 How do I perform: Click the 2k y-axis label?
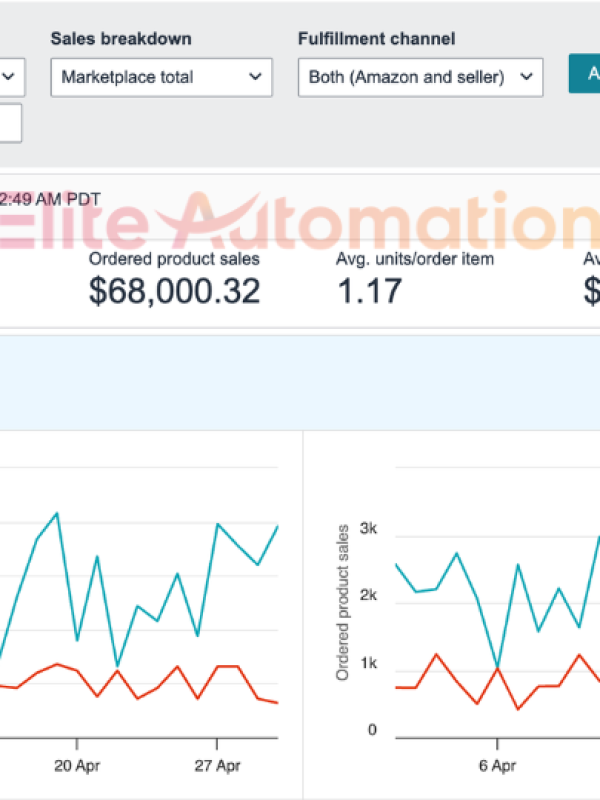point(368,595)
